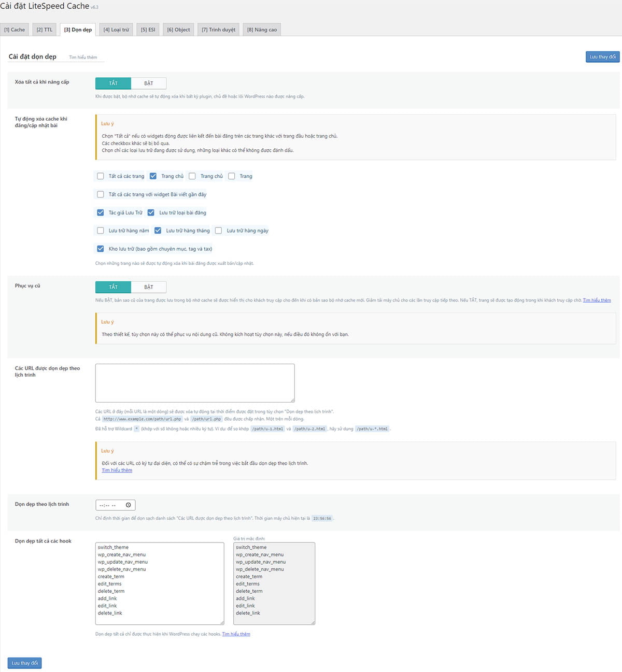
Task: Enable Tất cả các trang với widget Bài viết gần đây
Action: tap(101, 194)
